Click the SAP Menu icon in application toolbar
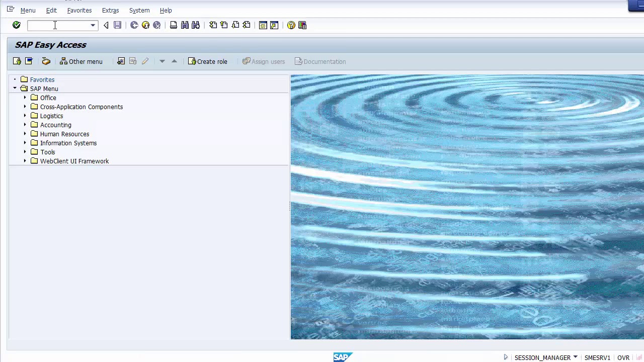This screenshot has height=362, width=644. coord(29,61)
